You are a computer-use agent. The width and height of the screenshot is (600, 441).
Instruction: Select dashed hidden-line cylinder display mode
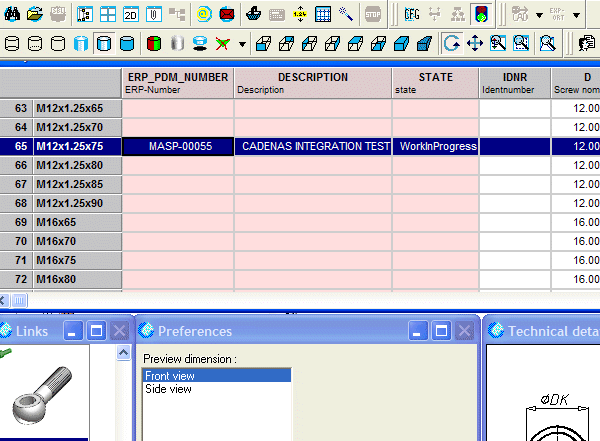coord(35,44)
